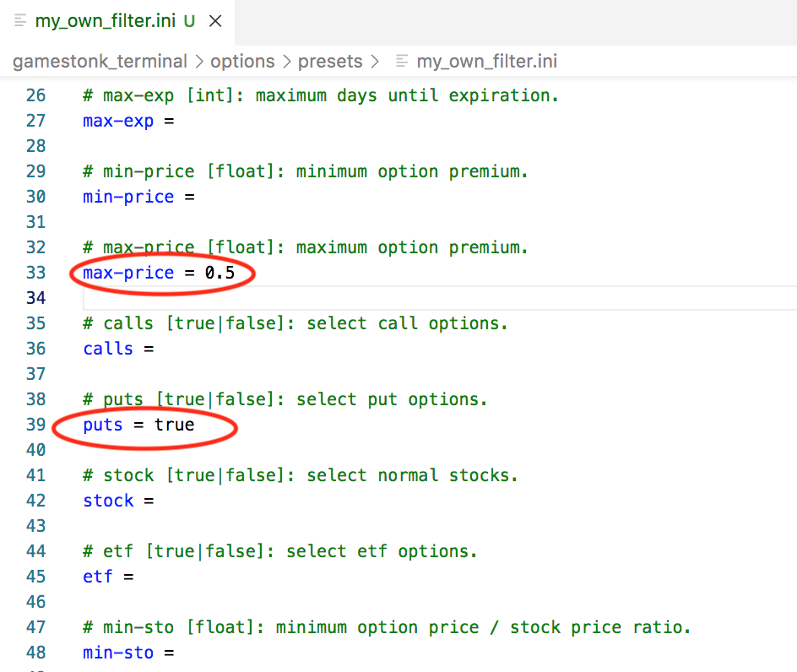Click the min-price comment on line 29
Image resolution: width=797 pixels, height=672 pixels.
pos(306,172)
